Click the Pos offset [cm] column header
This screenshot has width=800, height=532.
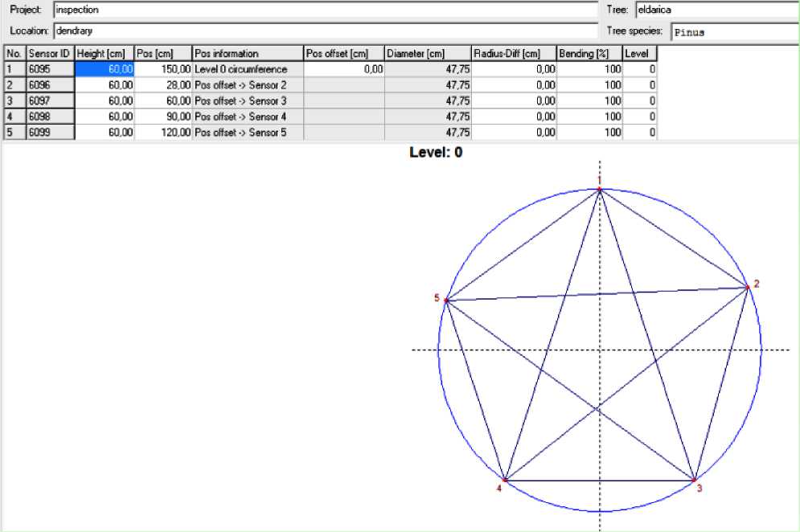[343, 53]
